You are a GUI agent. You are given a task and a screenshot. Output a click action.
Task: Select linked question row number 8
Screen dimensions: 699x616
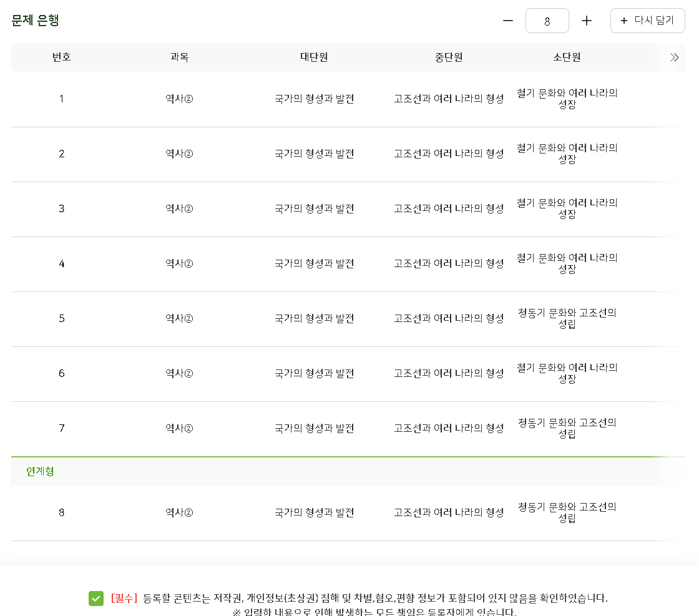pyautogui.click(x=348, y=513)
